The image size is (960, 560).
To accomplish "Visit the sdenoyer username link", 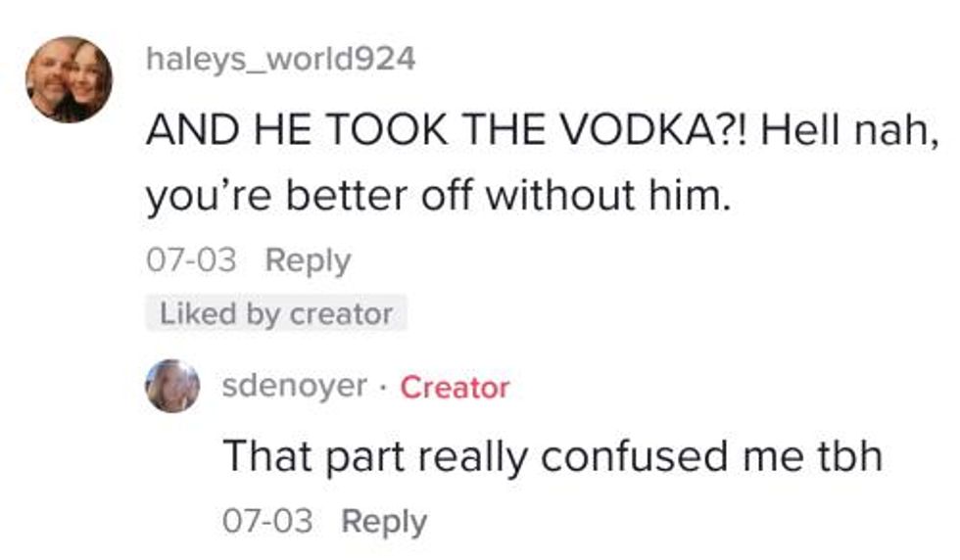I will coord(295,387).
